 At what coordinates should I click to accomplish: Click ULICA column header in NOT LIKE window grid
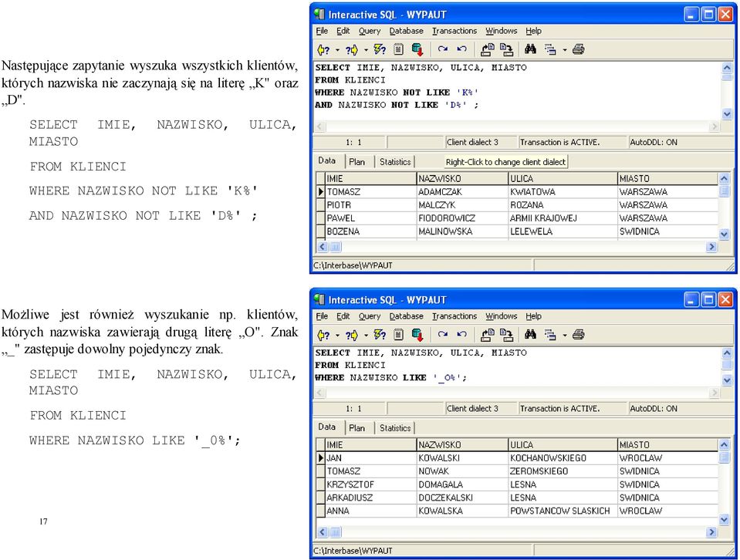point(563,179)
